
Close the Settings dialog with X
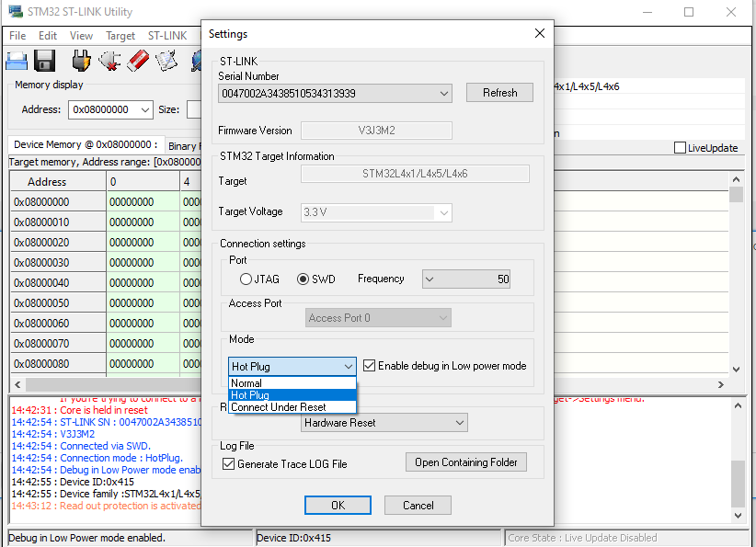(540, 33)
